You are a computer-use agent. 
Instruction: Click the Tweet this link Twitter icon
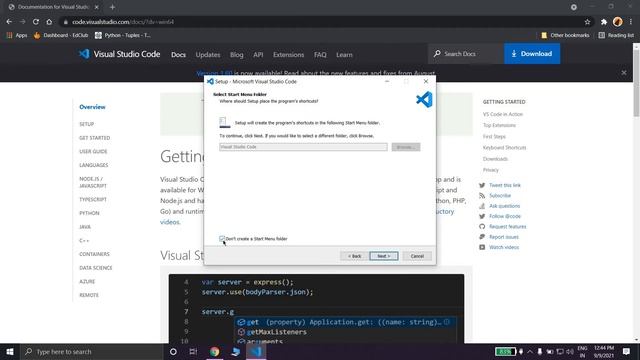click(482, 185)
